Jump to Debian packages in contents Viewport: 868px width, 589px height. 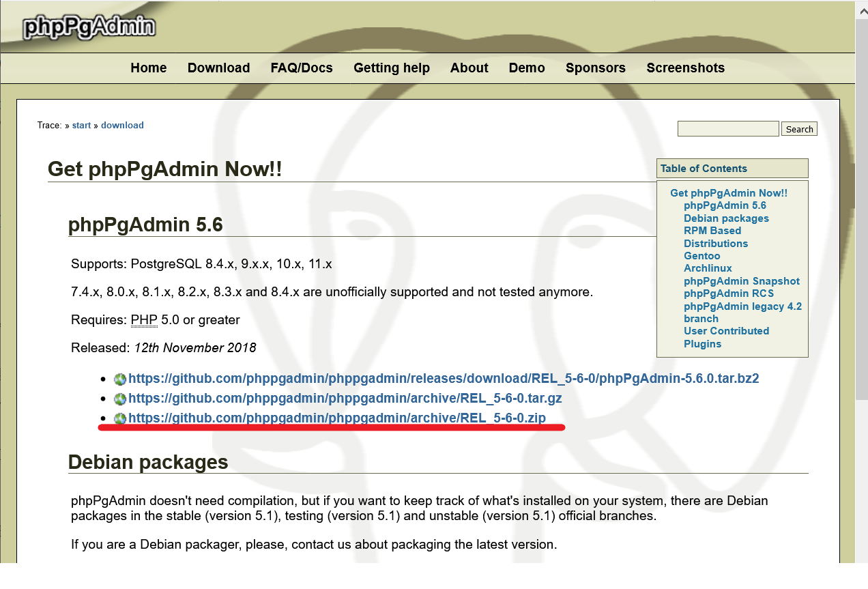click(x=726, y=218)
